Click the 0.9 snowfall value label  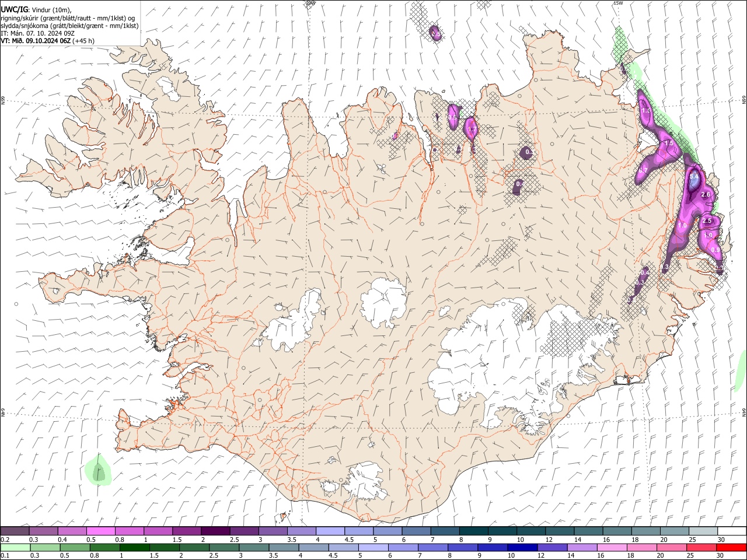click(716, 250)
